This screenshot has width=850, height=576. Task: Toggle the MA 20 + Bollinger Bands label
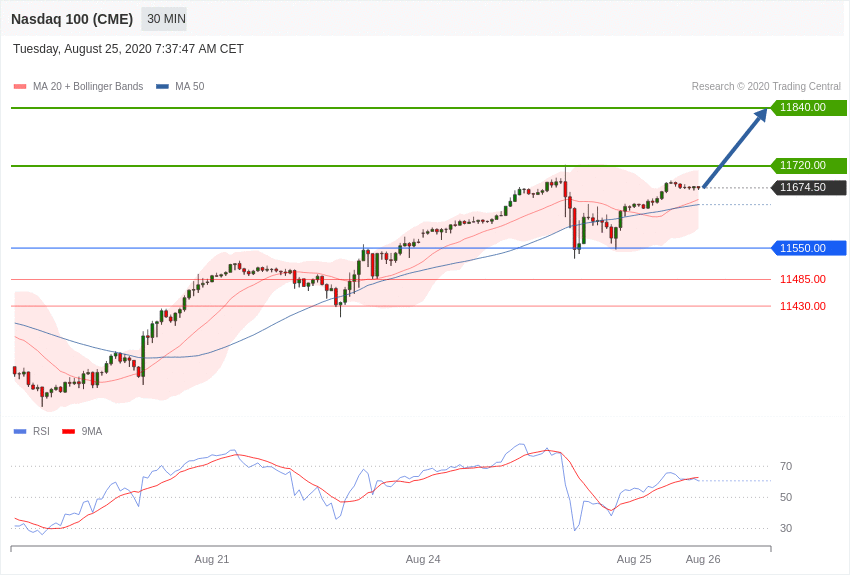(x=88, y=87)
